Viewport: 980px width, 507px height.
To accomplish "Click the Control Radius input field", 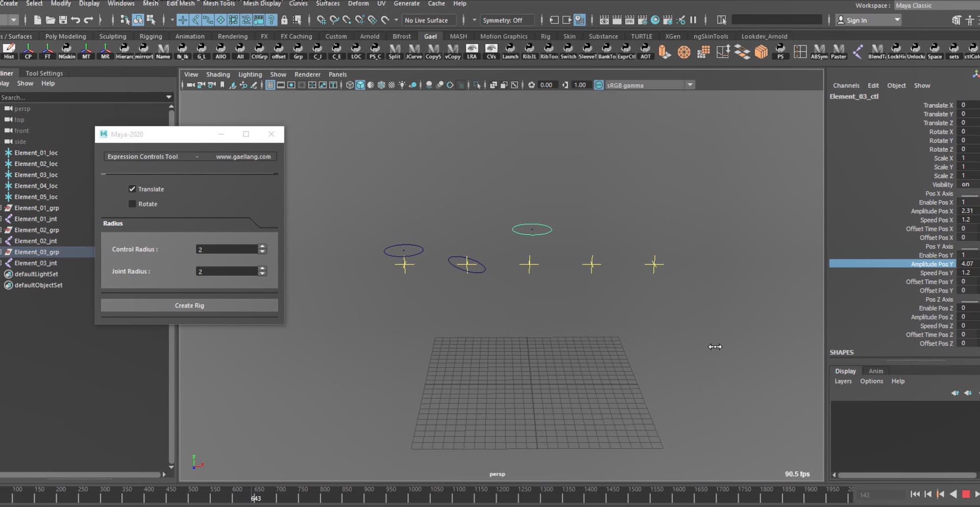I will (227, 249).
